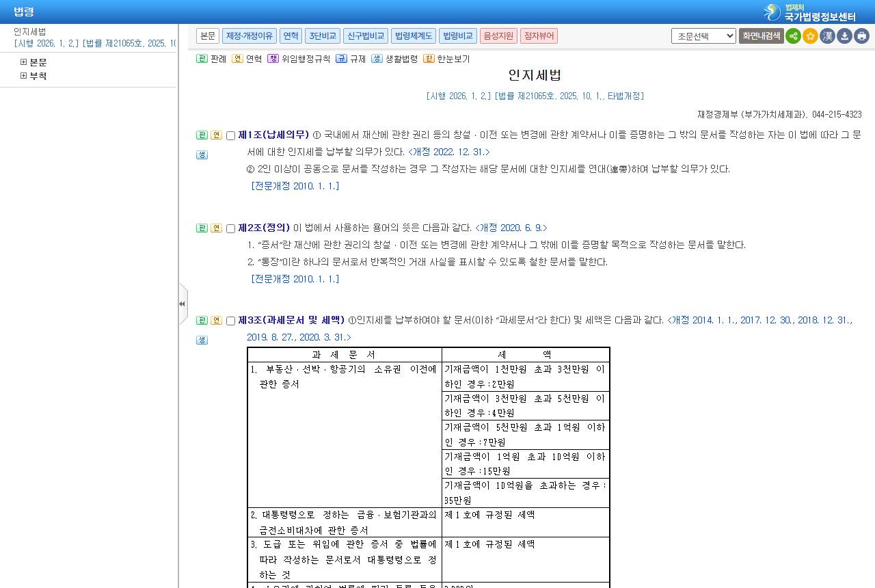Click the 위임행정규칙 (행) legend icon
This screenshot has height=588, width=875.
click(273, 59)
